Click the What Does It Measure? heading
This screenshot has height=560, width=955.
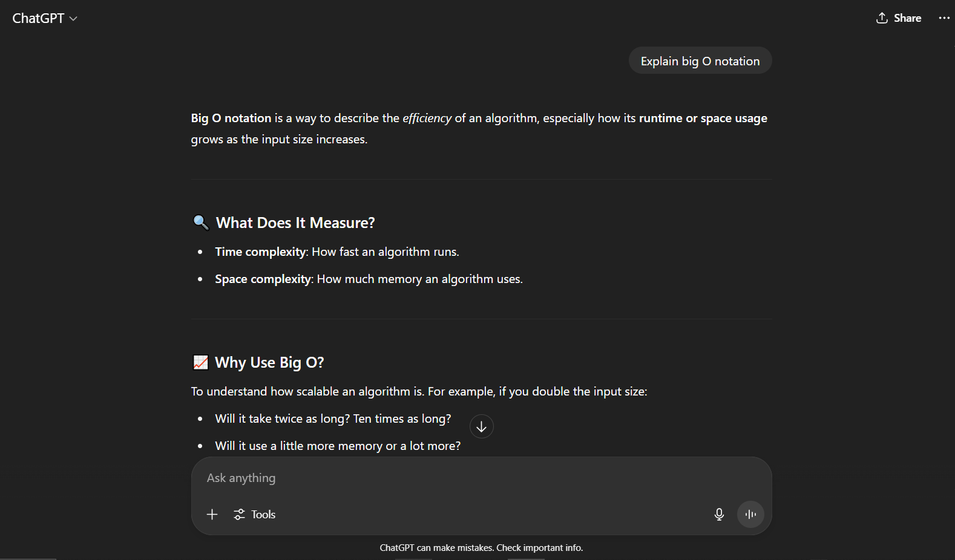(x=295, y=223)
